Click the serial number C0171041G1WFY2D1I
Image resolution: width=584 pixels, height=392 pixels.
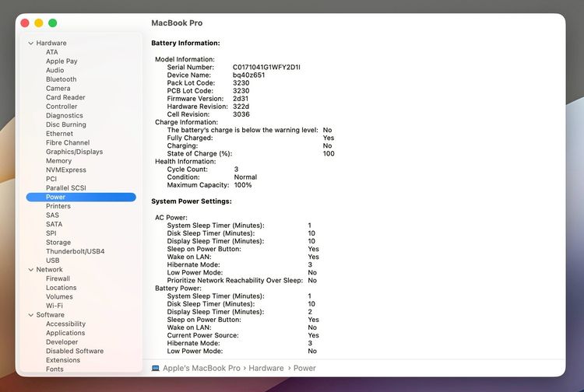(x=266, y=68)
